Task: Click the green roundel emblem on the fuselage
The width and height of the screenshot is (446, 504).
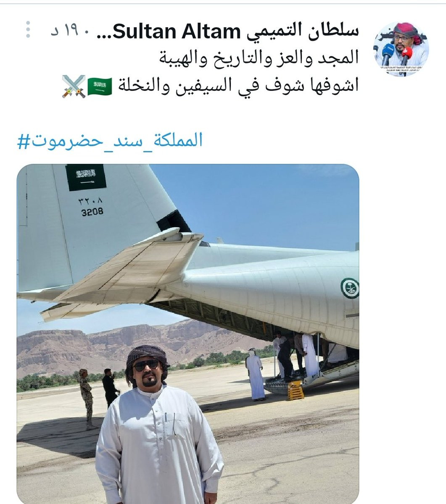Action: click(x=350, y=289)
